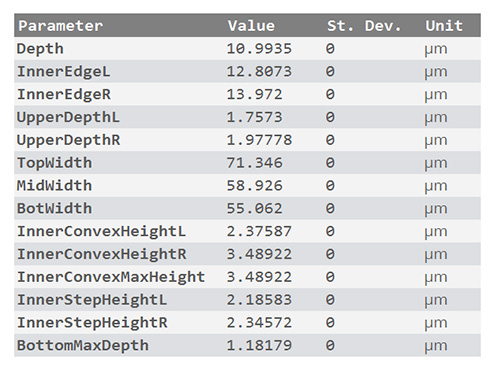Click the value 2.37587

pos(259,231)
